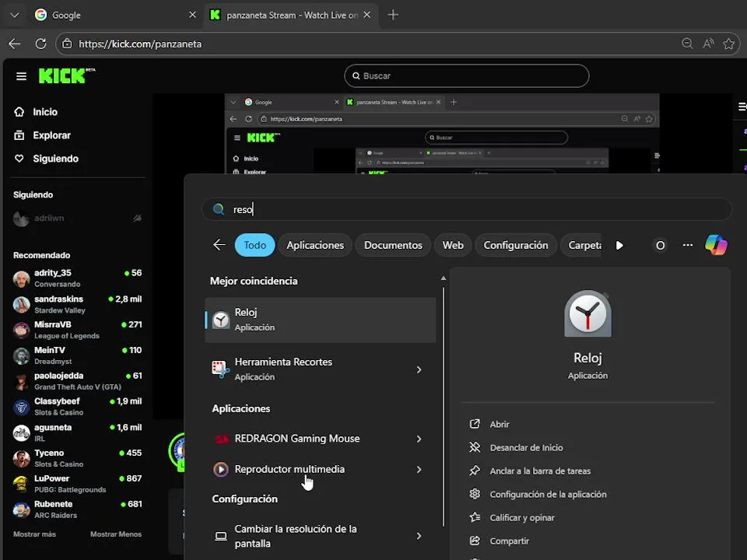Click results list scrollbar up arrow
This screenshot has width=747, height=560.
(443, 278)
